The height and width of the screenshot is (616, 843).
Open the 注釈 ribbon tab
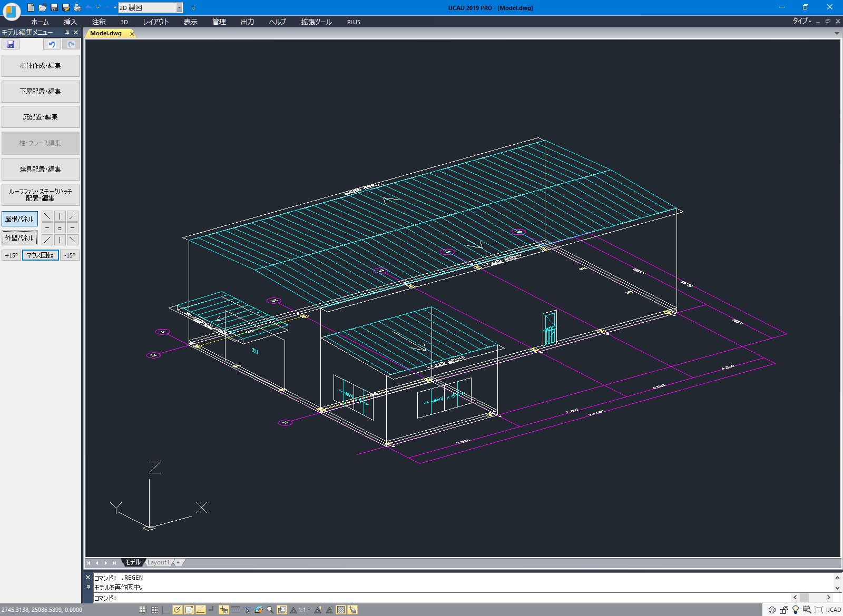pyautogui.click(x=99, y=22)
